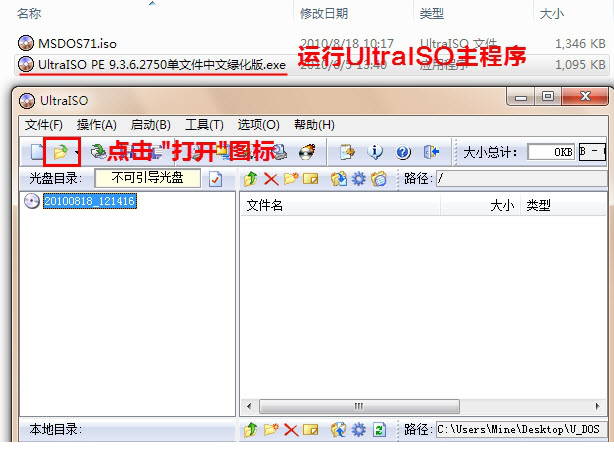The height and width of the screenshot is (459, 614).
Task: Click the left scroll arrow of file list
Action: point(249,407)
